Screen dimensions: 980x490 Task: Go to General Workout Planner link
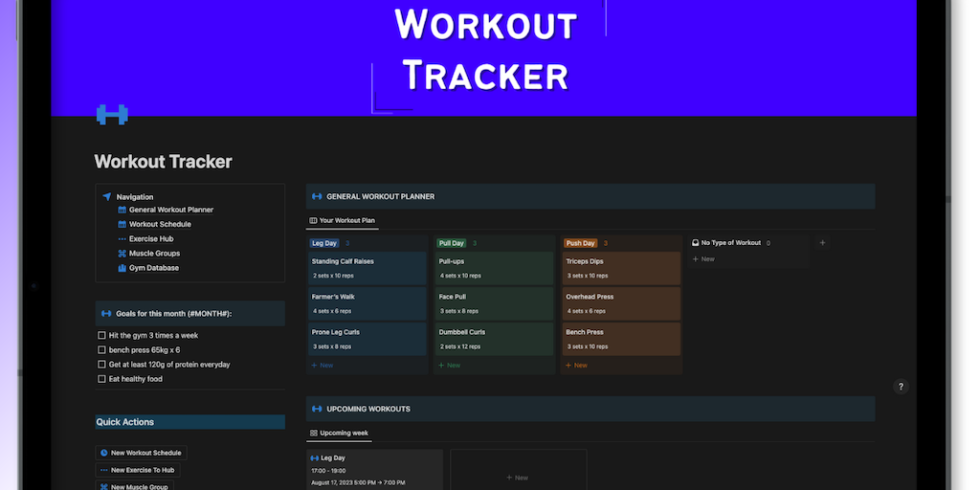coord(171,210)
